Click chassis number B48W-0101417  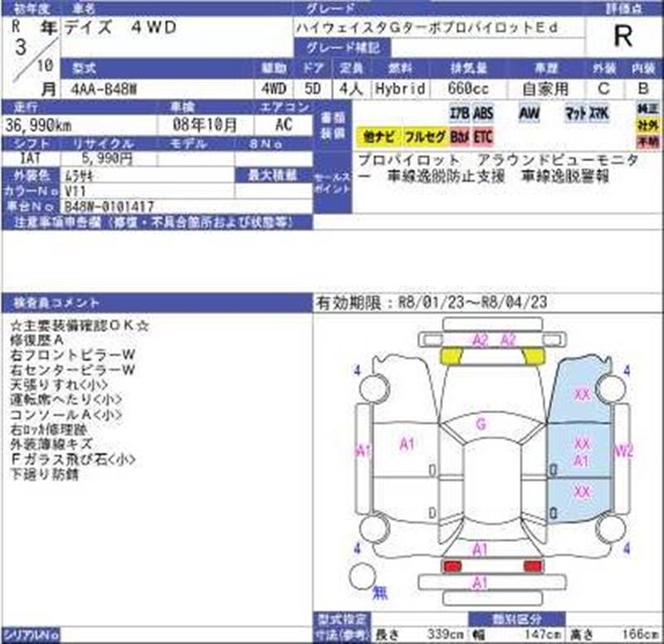110,207
